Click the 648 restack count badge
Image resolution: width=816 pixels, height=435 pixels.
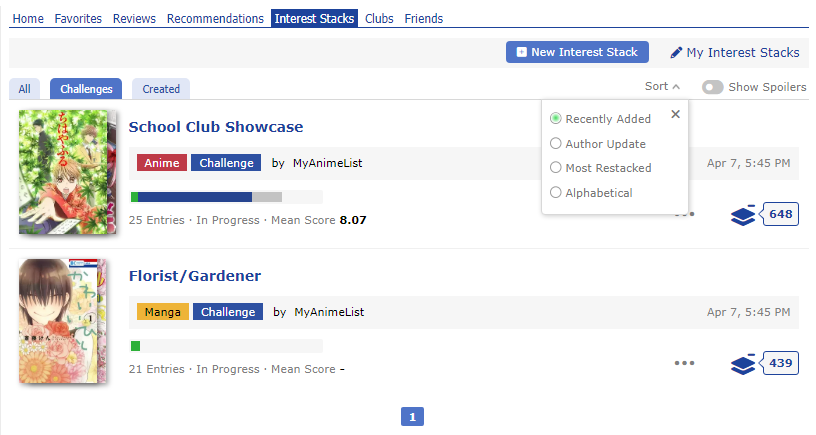(780, 214)
